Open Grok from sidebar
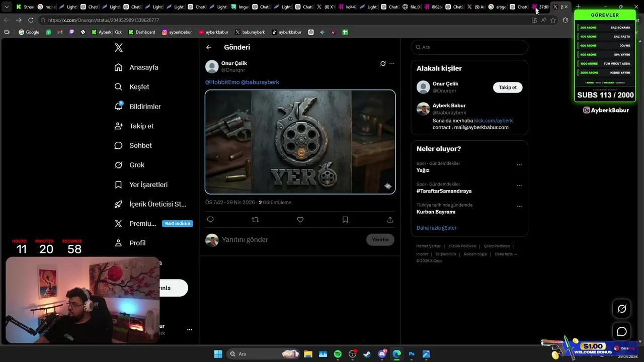This screenshot has width=644, height=362. (129, 165)
